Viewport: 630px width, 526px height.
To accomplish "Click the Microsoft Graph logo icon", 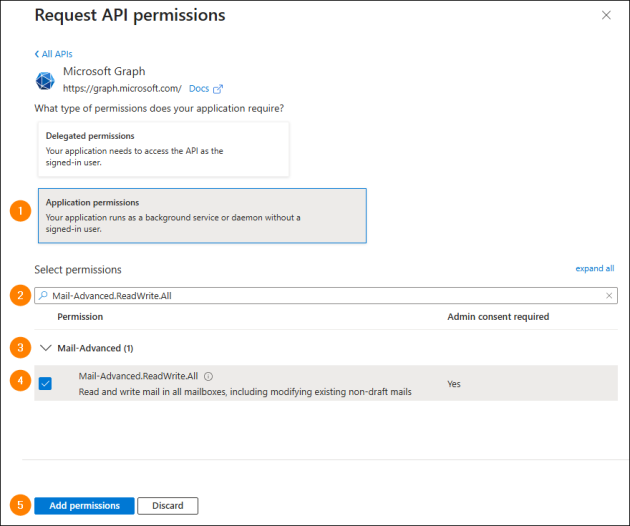I will pos(45,81).
